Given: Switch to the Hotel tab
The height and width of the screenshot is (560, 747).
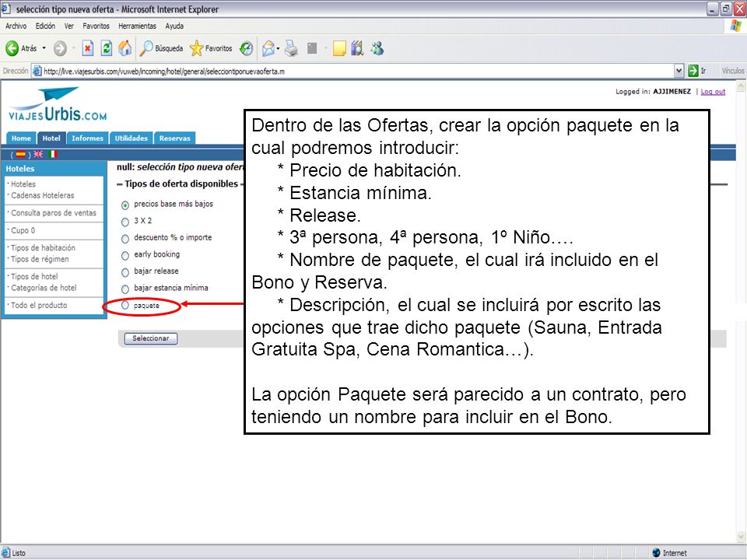Looking at the screenshot, I should coord(51,138).
